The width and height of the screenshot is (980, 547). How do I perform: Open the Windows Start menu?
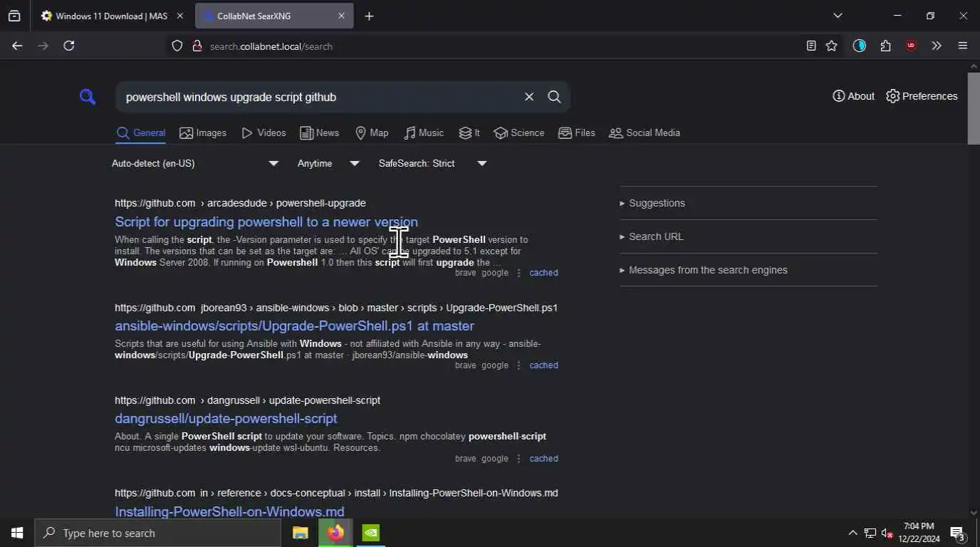click(17, 533)
